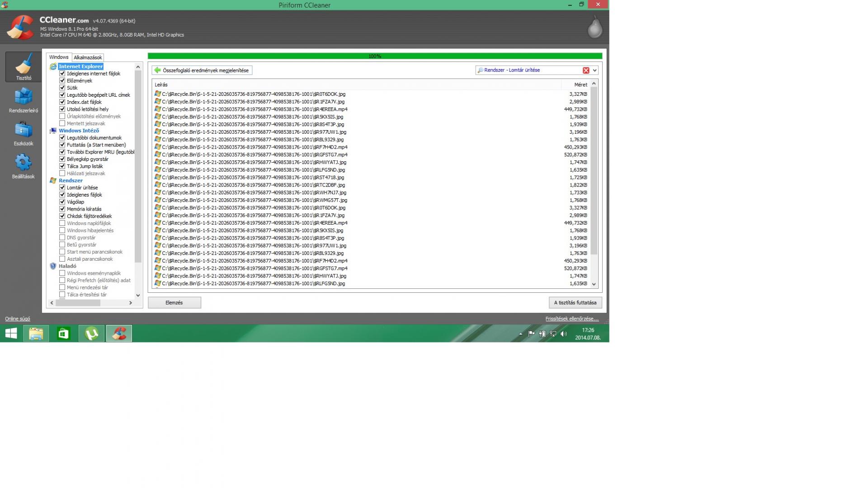Click Frissítések ellenőrzése link
868x488 pixels.
tap(572, 319)
